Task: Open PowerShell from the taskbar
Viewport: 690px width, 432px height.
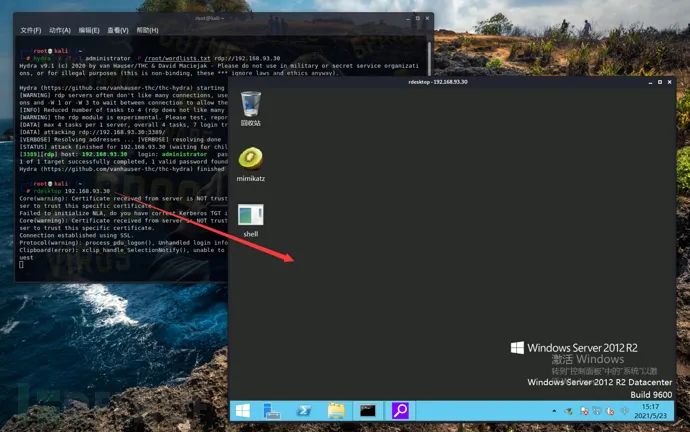Action: tap(304, 411)
